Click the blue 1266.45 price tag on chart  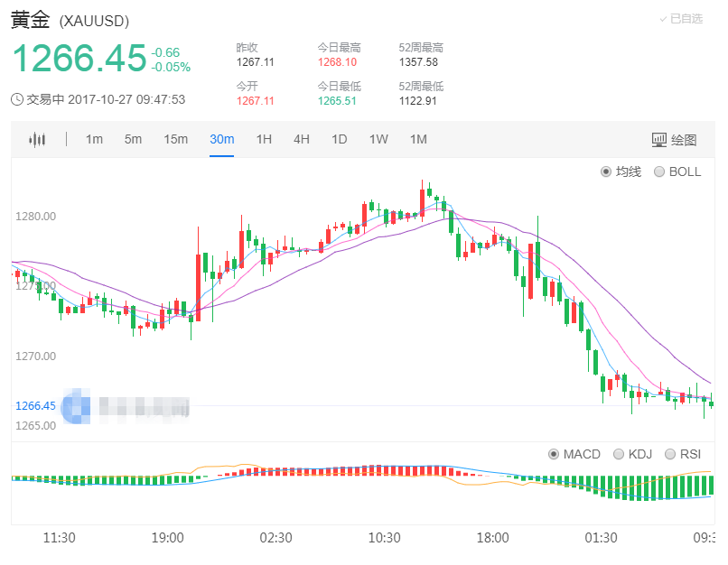33,406
